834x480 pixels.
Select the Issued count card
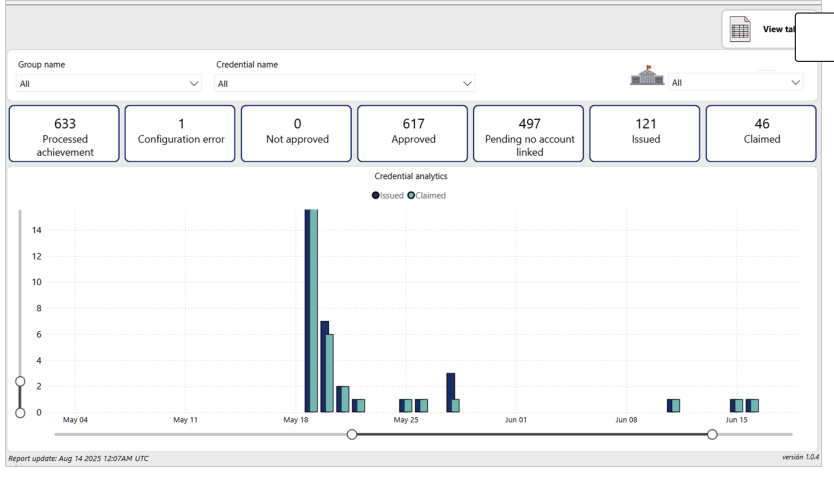[x=646, y=133]
